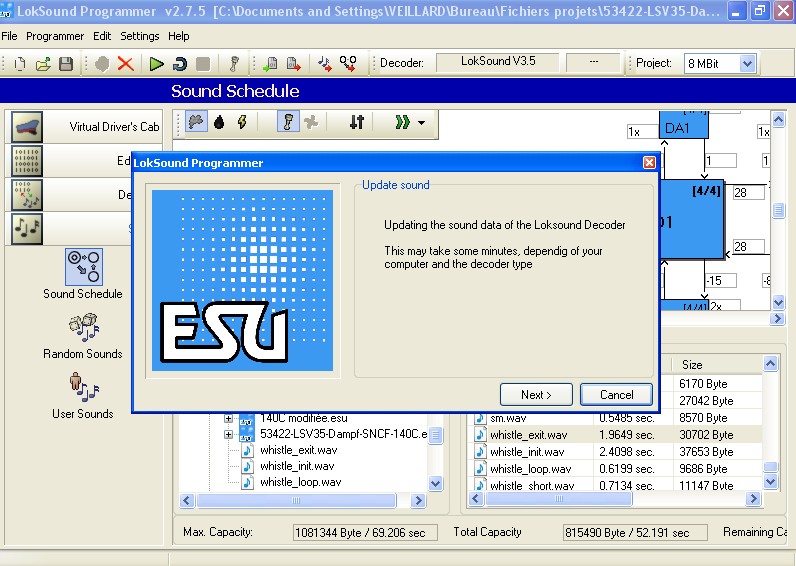Click right arrow of folder tree horizontal scrollbar
This screenshot has height=566, width=796.
click(x=418, y=501)
